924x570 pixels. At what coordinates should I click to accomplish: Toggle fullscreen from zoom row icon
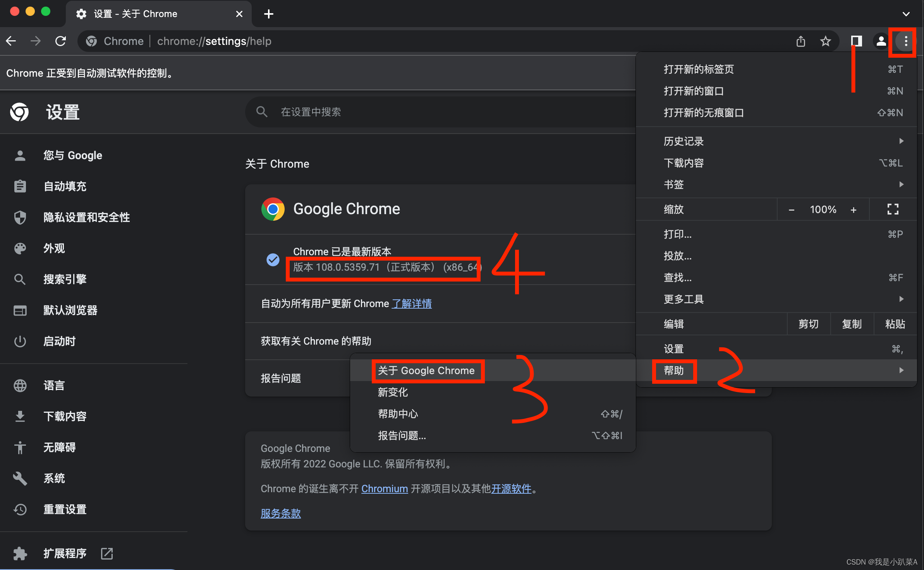point(893,209)
